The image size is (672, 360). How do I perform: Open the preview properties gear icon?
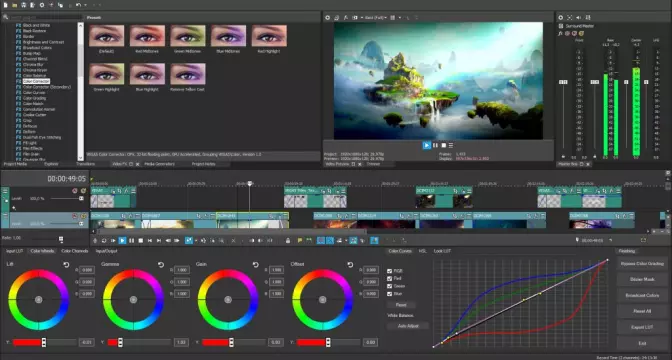(x=328, y=18)
